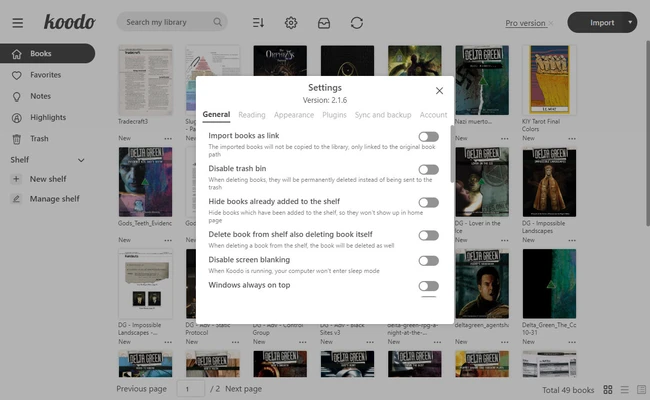
Task: Open more options for Nazi muerto book
Action: coord(504,138)
